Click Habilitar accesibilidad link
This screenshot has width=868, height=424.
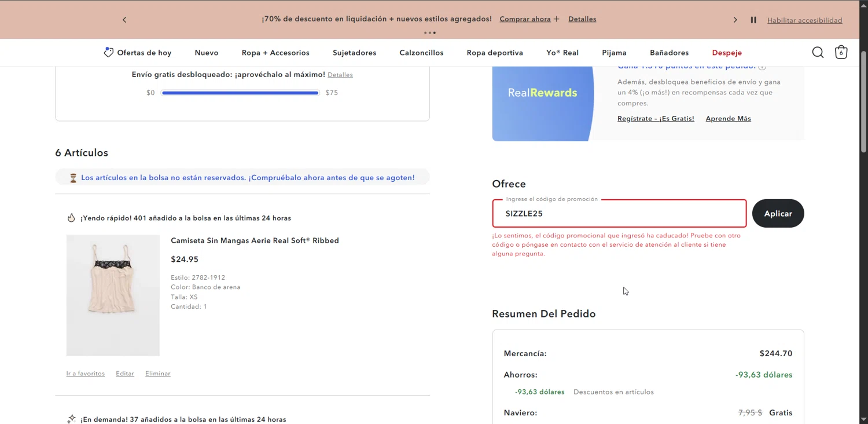(804, 20)
